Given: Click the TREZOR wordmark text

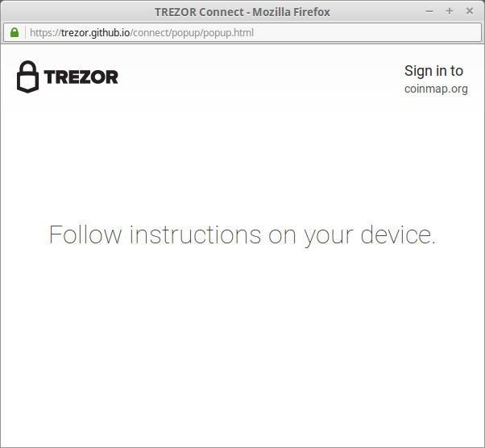Looking at the screenshot, I should coord(81,77).
